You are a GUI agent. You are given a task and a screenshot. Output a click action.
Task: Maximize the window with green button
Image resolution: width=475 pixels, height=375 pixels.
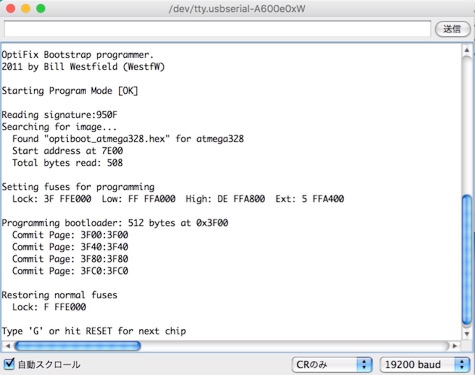point(41,8)
